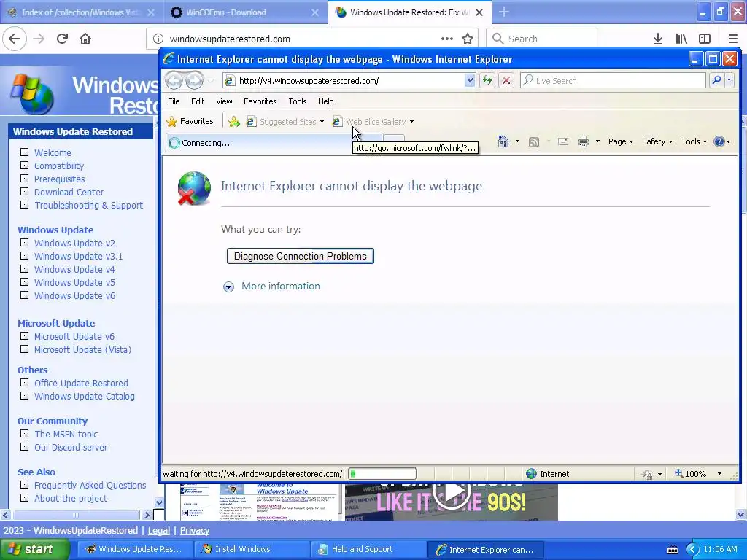
Task: Switch to Windows Update Res... taskbar item
Action: pyautogui.click(x=135, y=549)
